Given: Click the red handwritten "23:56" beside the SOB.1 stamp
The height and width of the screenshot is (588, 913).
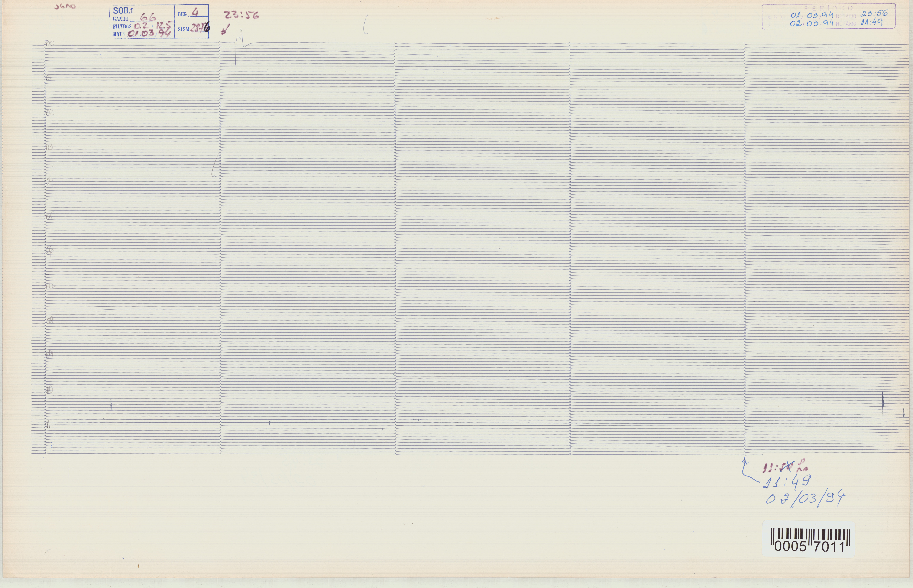Looking at the screenshot, I should click(241, 15).
